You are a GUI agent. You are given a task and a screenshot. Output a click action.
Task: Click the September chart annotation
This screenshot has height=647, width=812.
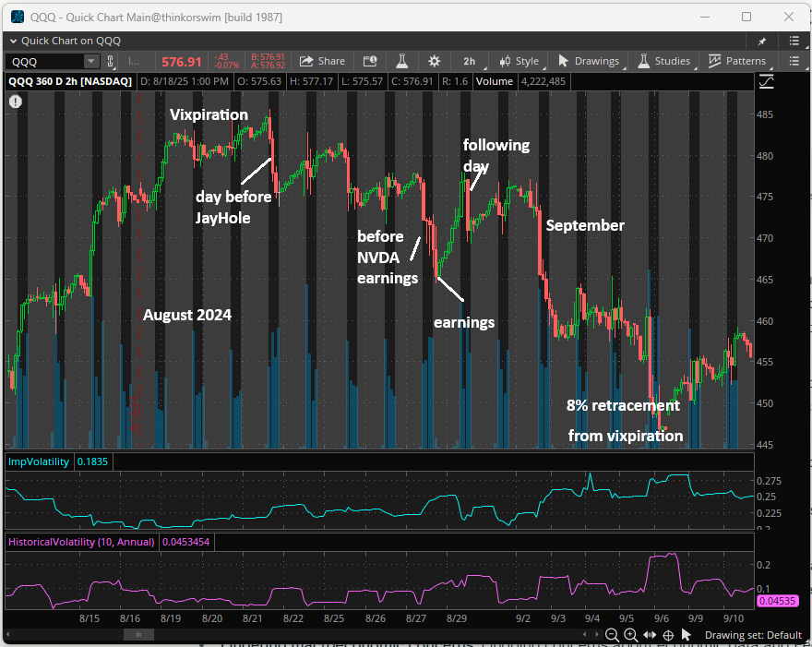tap(585, 225)
